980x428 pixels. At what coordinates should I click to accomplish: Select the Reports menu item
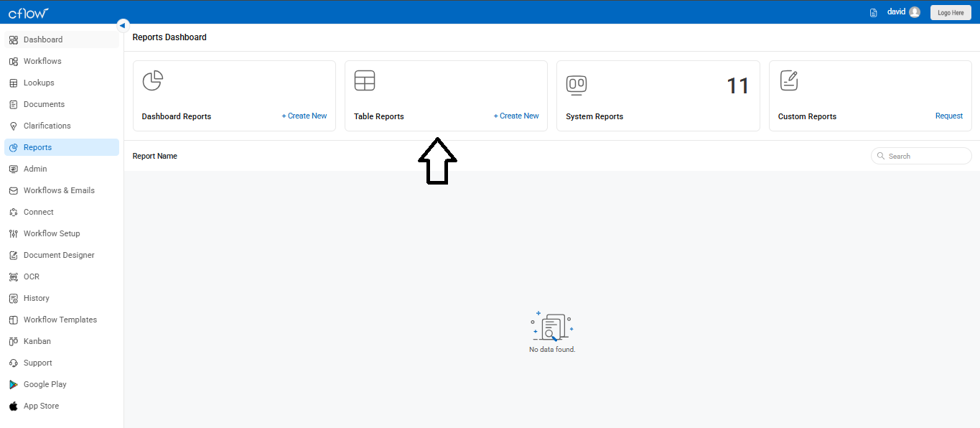pos(62,147)
